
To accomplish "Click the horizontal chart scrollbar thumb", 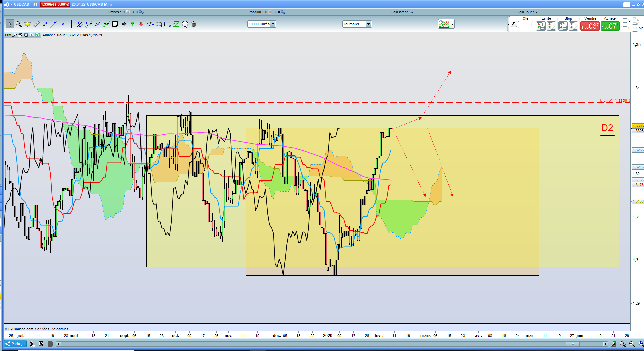I will pyautogui.click(x=572, y=344).
